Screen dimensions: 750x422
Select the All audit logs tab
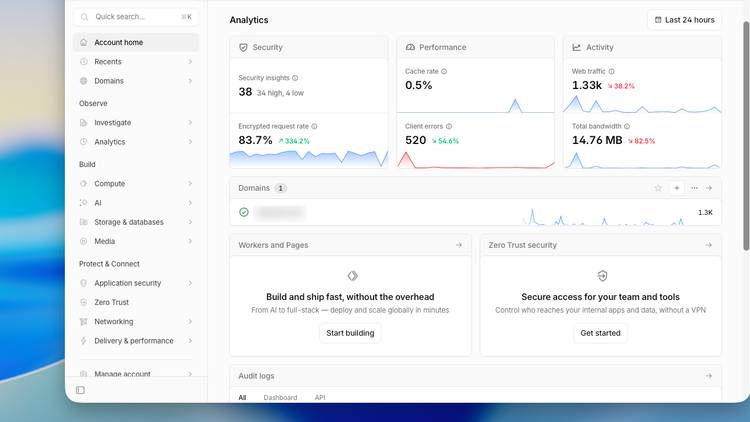pos(242,398)
